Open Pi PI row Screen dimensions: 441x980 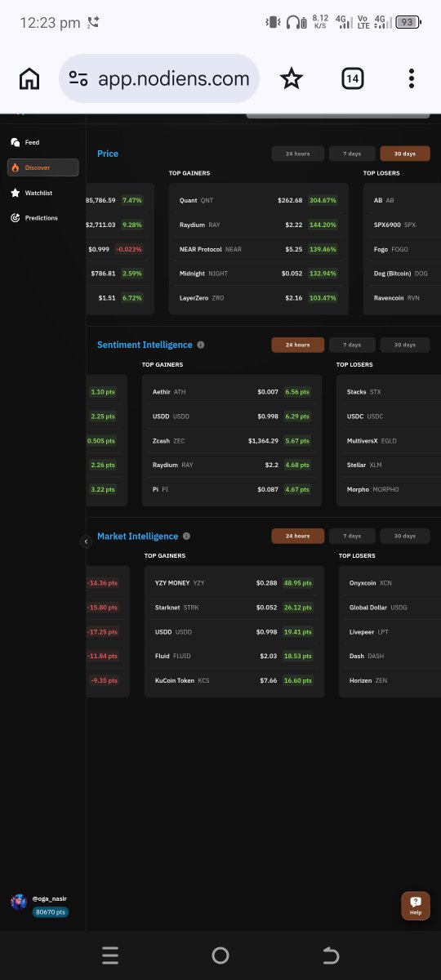pos(232,489)
